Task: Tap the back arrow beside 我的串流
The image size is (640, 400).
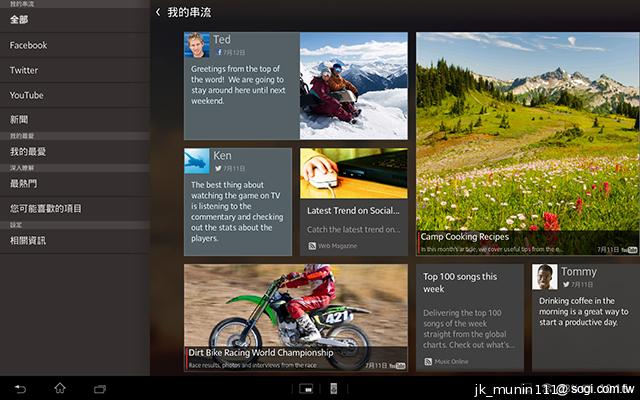Action: pyautogui.click(x=158, y=13)
